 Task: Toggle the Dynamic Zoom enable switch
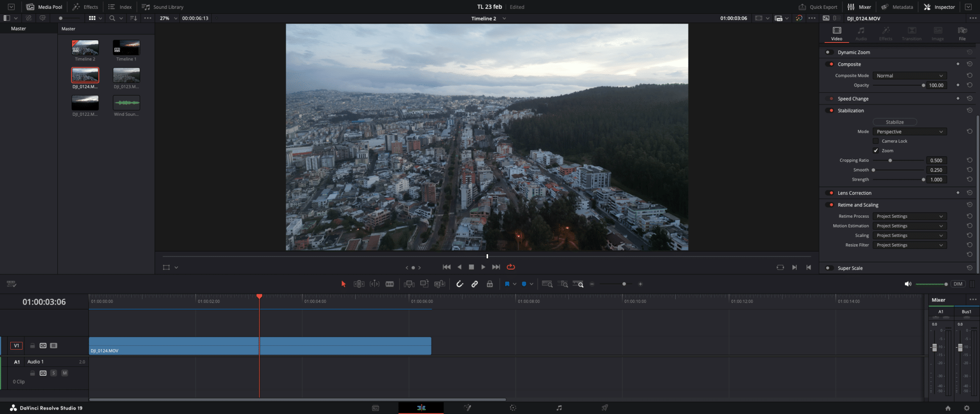pyautogui.click(x=829, y=52)
